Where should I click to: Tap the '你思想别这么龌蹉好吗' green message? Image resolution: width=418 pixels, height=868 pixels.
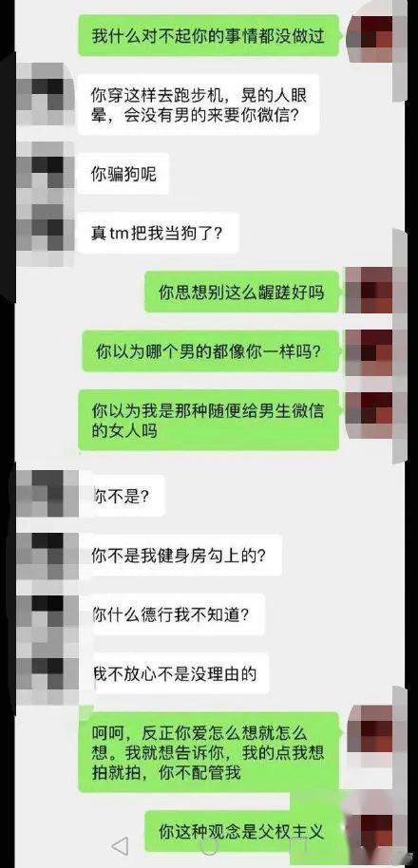(241, 292)
